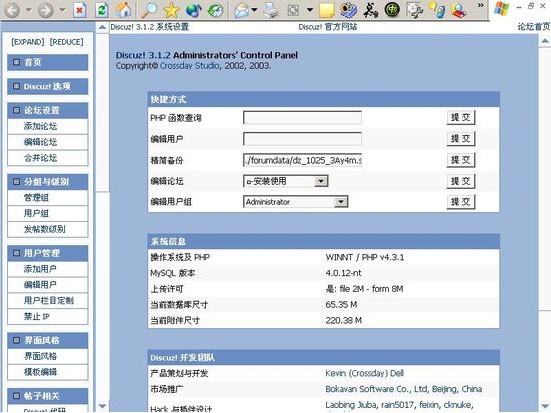Click the browser Forward arrow button
The height and width of the screenshot is (413, 551).
pos(46,9)
